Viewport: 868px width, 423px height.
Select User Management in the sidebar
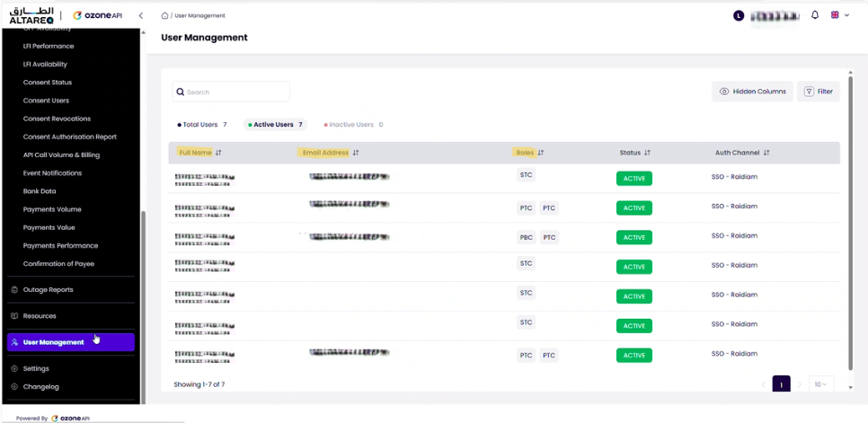71,342
